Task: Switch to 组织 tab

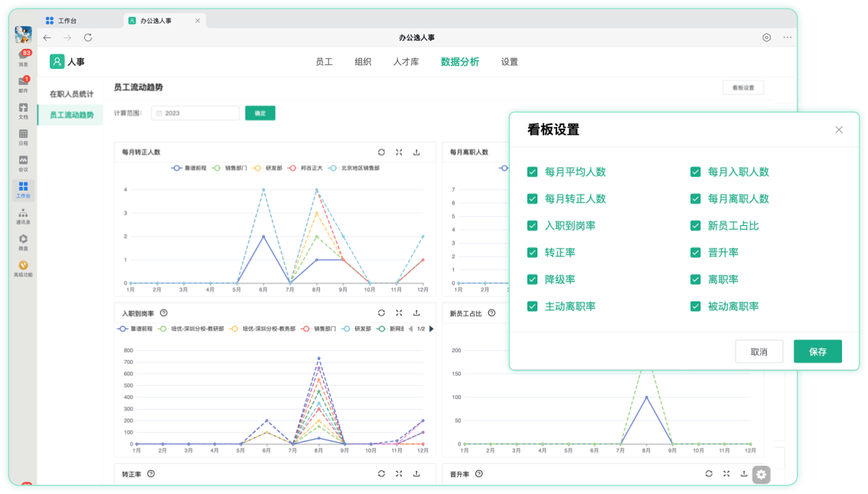Action: pyautogui.click(x=363, y=62)
